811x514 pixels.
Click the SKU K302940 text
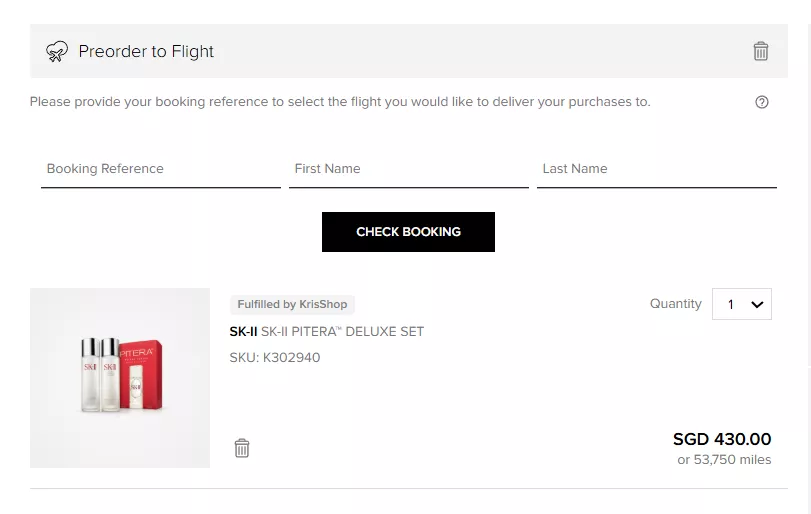coord(275,357)
